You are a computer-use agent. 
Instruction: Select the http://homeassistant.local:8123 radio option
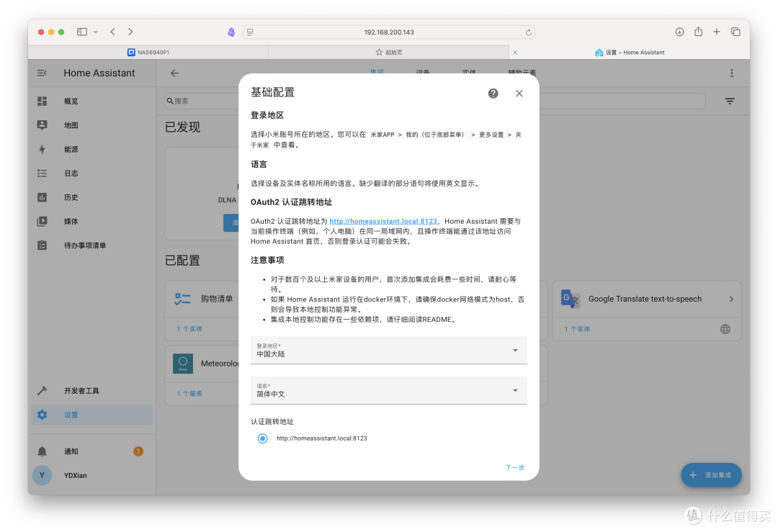[x=262, y=438]
